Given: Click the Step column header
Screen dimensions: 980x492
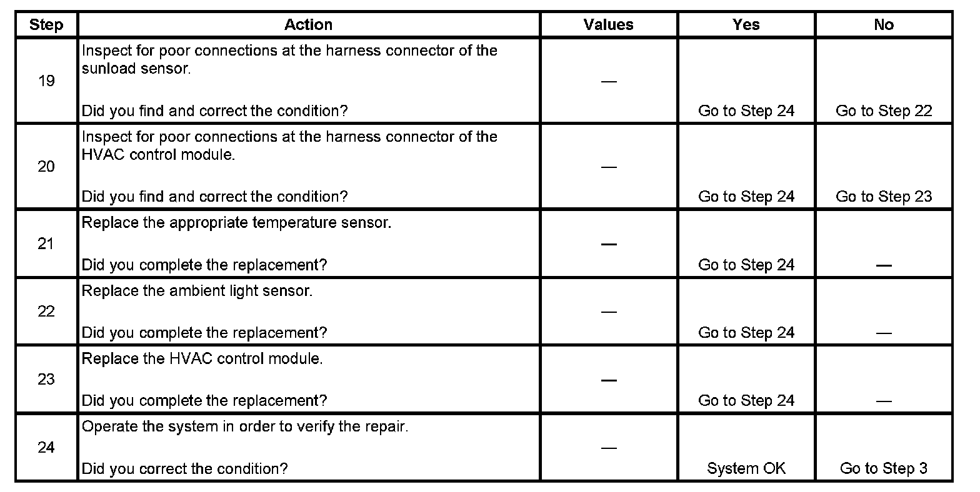Looking at the screenshot, I should click(x=46, y=25).
